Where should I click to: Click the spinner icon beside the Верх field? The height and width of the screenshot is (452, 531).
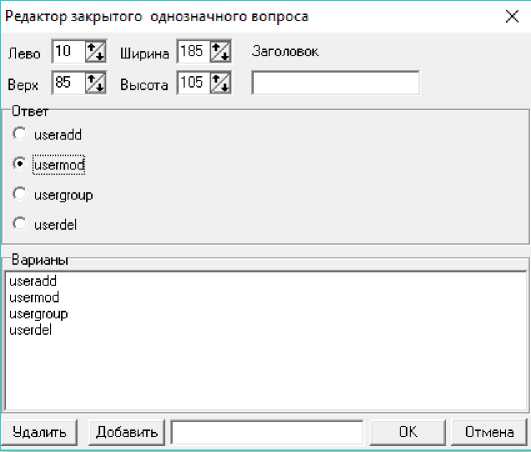tap(95, 83)
